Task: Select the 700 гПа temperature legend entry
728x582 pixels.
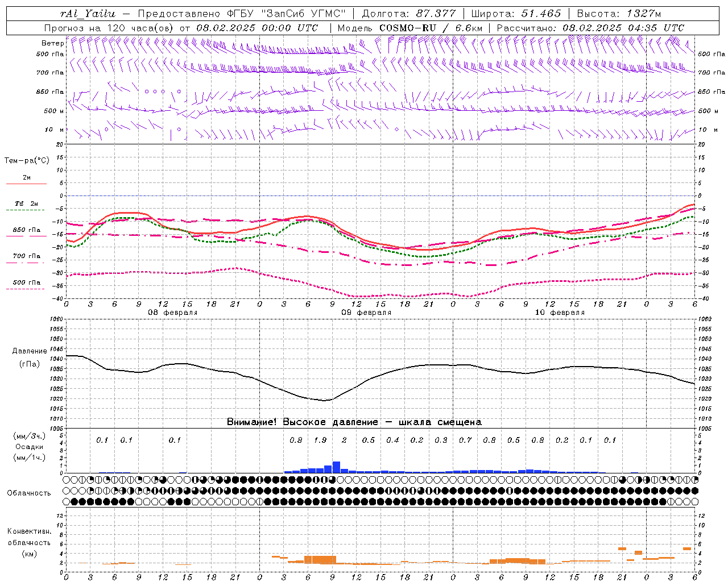Action: pos(27,256)
